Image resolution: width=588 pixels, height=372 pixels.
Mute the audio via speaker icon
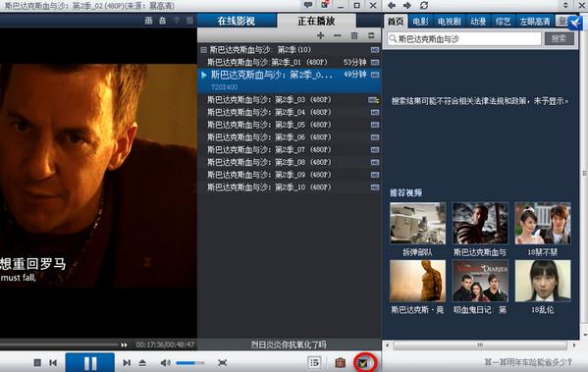(165, 362)
